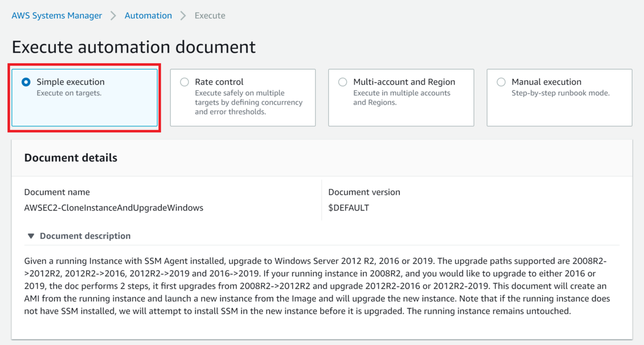
Task: Select Rate control radio button
Action: (x=184, y=82)
